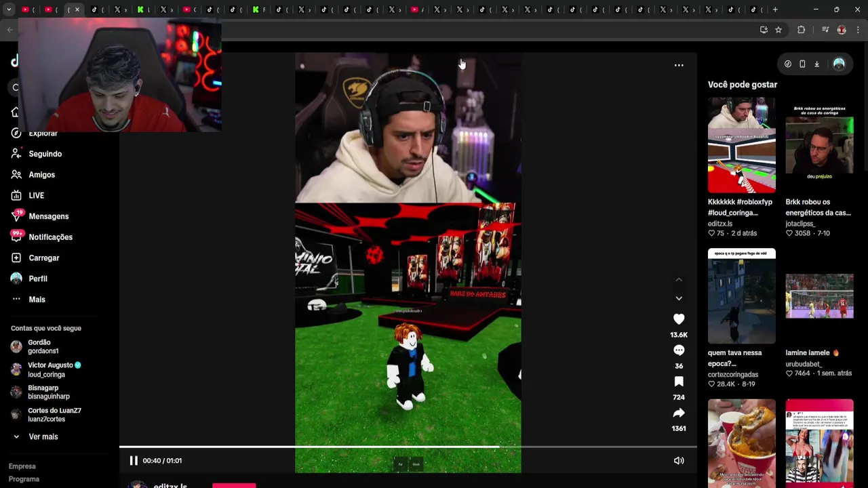Go to previous video with up chevron
868x488 pixels.
pos(679,279)
